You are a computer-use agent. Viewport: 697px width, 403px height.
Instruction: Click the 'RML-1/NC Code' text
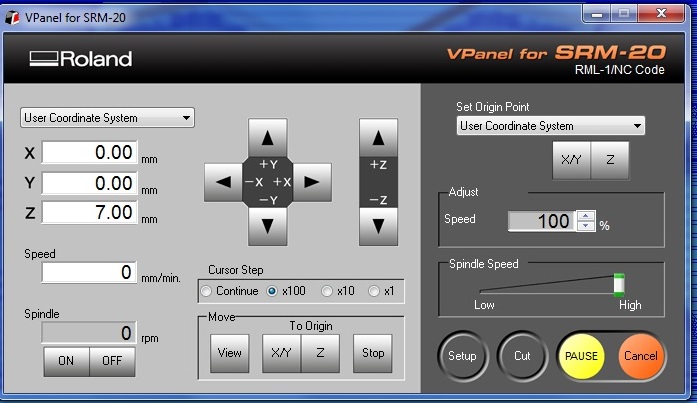pyautogui.click(x=620, y=70)
